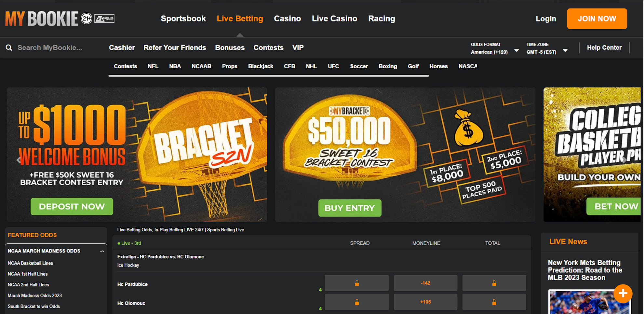Open NCAA Basketball Lines link
The image size is (644, 314).
coord(30,263)
